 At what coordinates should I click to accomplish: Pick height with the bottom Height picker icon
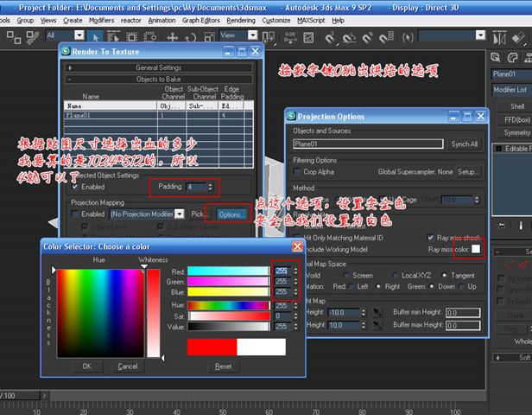tap(377, 325)
